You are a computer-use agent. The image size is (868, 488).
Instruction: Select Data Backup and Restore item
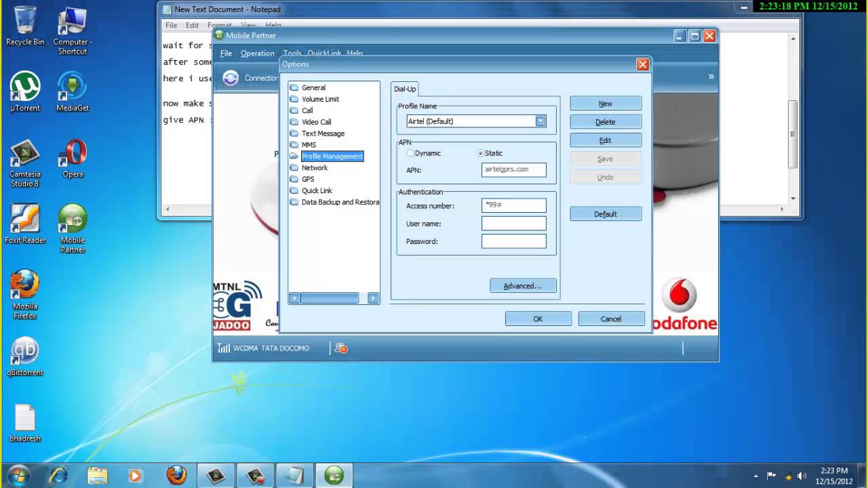(340, 202)
